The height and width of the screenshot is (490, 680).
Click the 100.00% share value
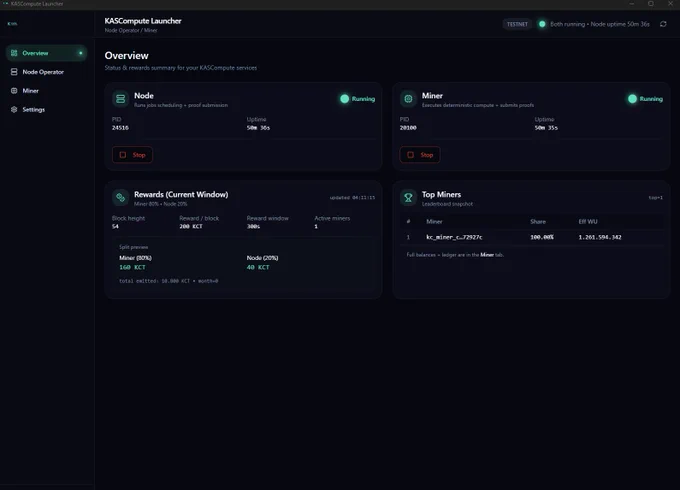[542, 237]
